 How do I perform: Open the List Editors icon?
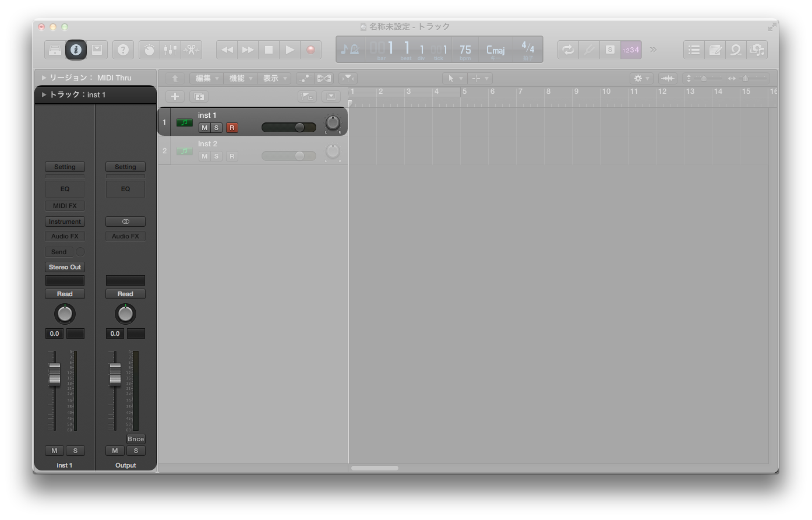(693, 50)
